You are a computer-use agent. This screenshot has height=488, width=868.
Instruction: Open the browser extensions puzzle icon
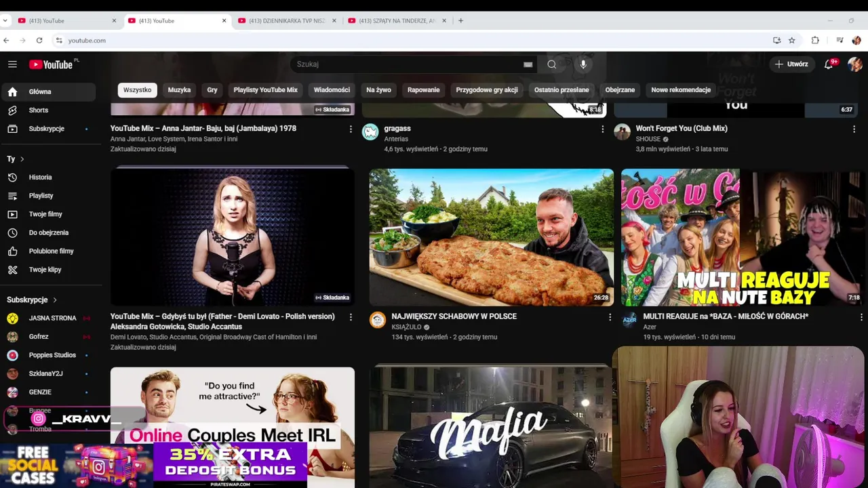(815, 41)
